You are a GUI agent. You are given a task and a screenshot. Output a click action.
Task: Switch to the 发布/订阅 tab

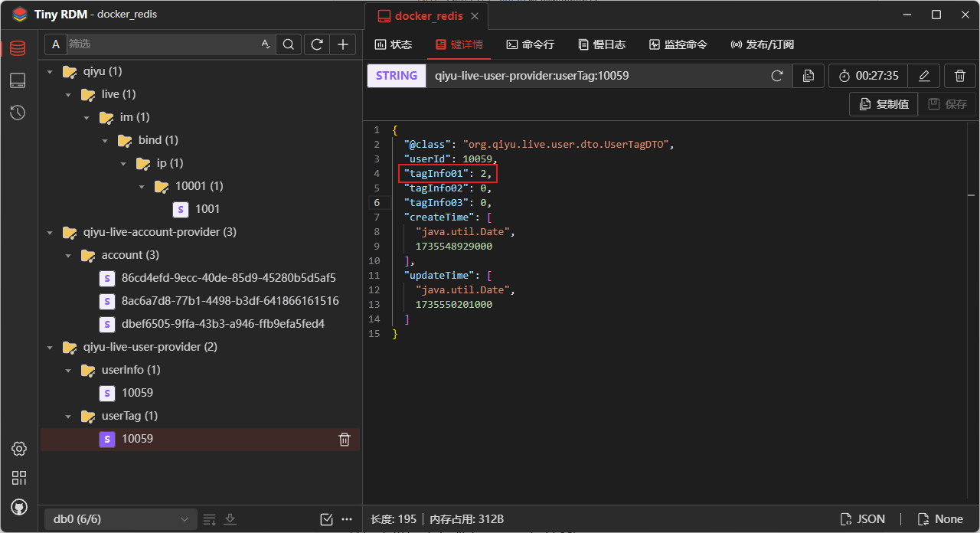(762, 44)
